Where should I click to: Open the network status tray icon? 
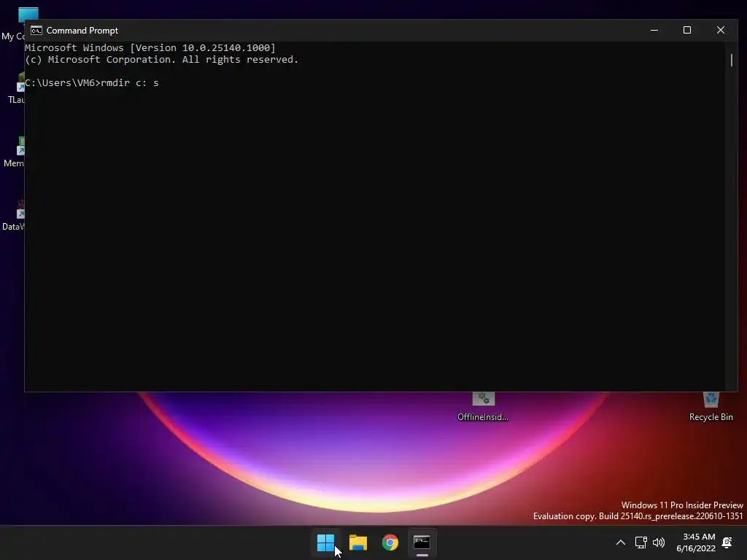pyautogui.click(x=640, y=542)
